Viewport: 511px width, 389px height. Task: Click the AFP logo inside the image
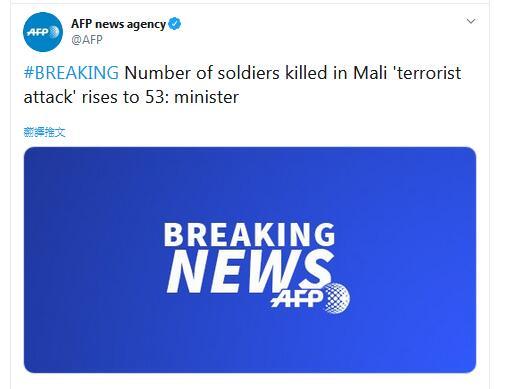coord(310,298)
